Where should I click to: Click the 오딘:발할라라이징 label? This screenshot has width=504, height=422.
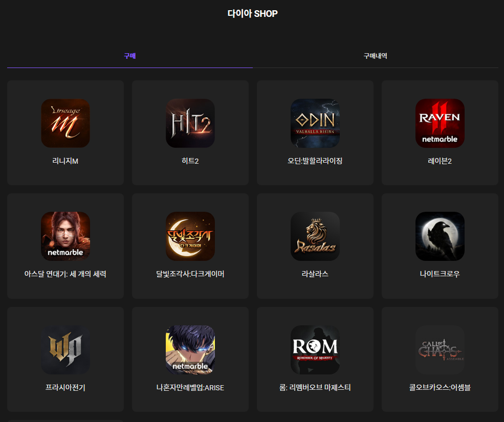click(315, 161)
